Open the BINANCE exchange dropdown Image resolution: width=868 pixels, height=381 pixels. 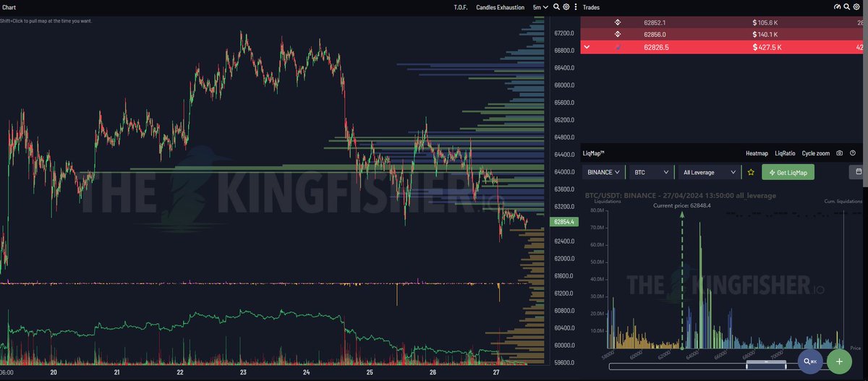(604, 172)
